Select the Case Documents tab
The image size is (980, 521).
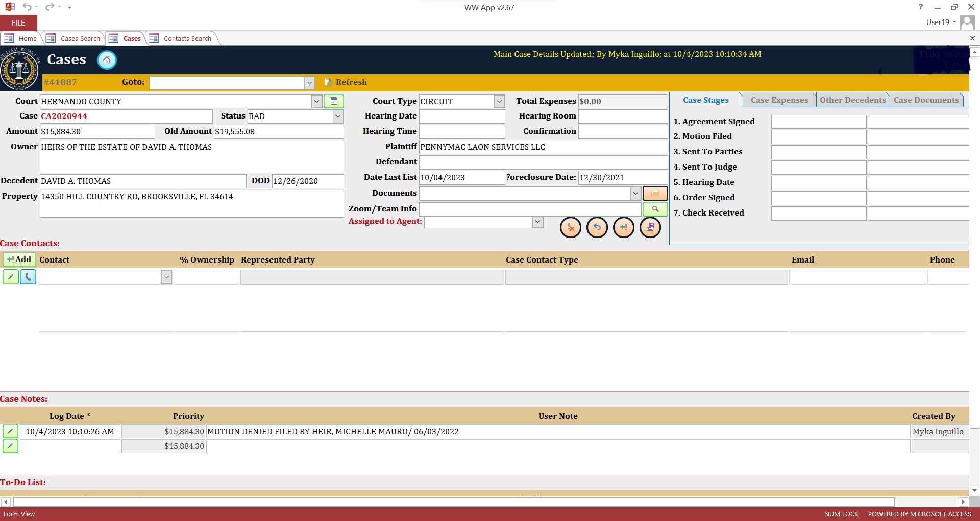coord(926,100)
